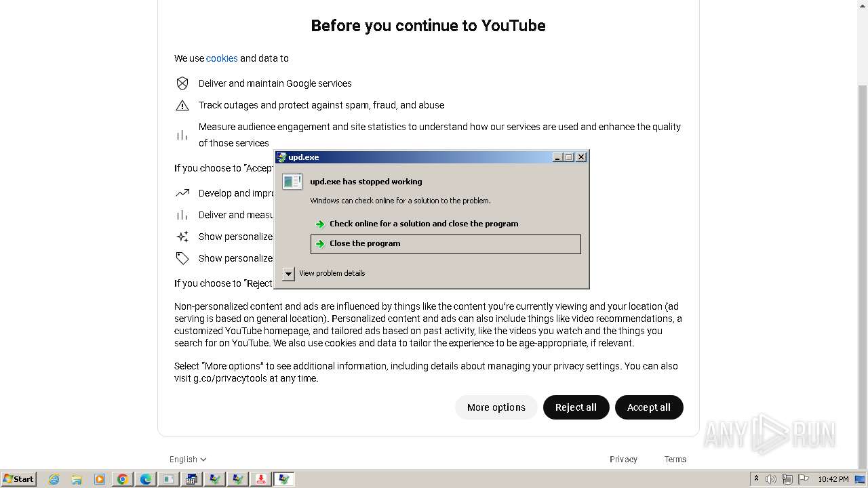Open the Privacy link
The height and width of the screenshot is (488, 868).
click(623, 460)
